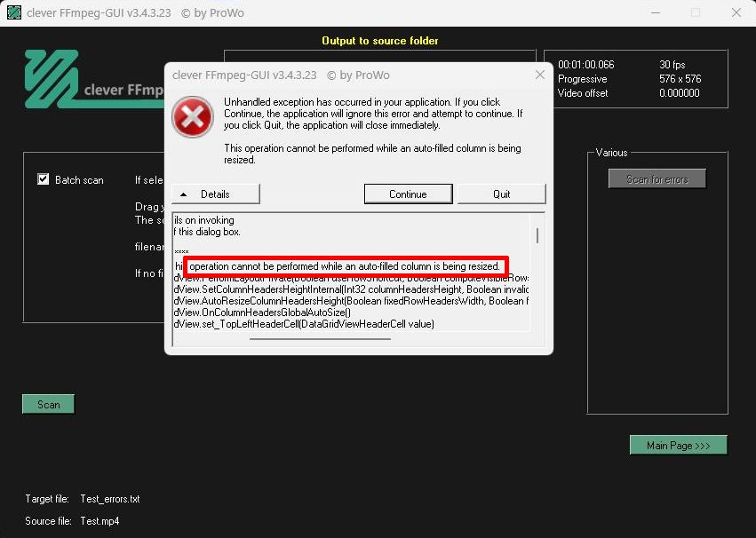The width and height of the screenshot is (756, 538).
Task: Uncheck the Batch scan checkbox
Action: (44, 179)
